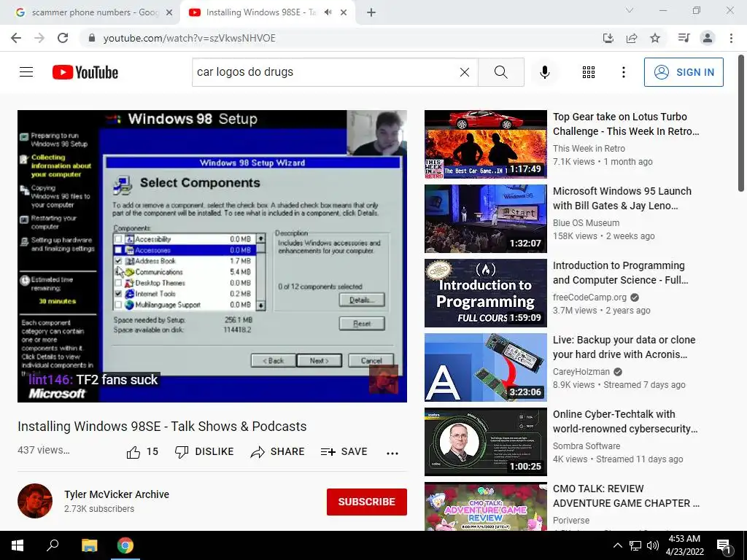The image size is (747, 560).
Task: Click the Chrome icon in the taskbar
Action: [125, 545]
